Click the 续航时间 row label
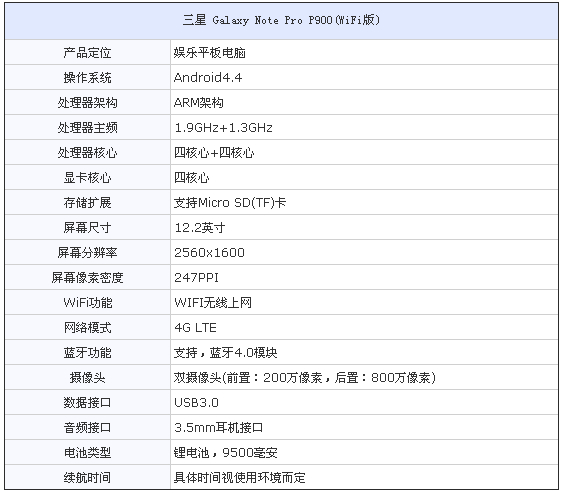This screenshot has height=494, width=562. (87, 478)
